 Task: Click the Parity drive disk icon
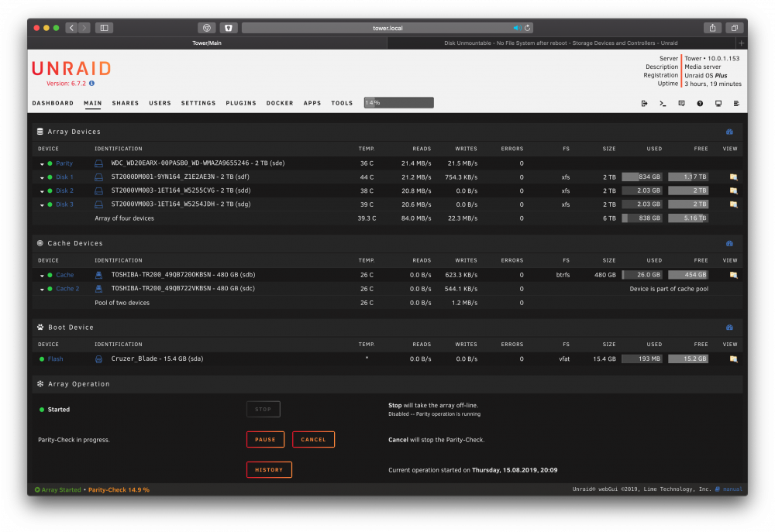[x=99, y=163]
